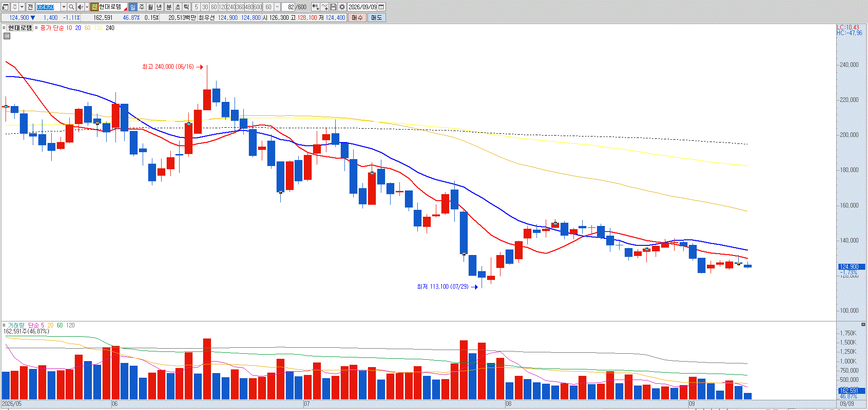Click the stock search magnifier icon
The width and height of the screenshot is (868, 410).
[71, 7]
